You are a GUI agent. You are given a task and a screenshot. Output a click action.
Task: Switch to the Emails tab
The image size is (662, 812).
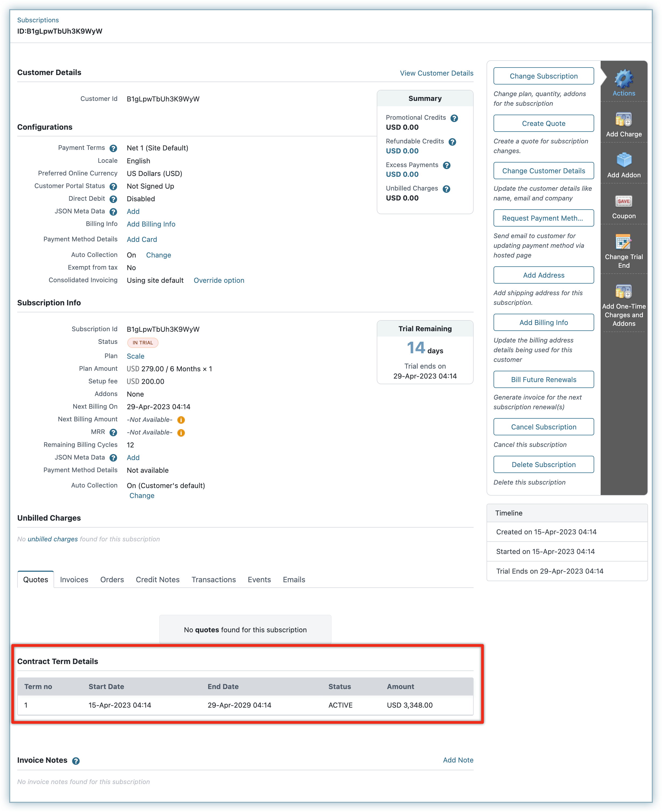pyautogui.click(x=294, y=580)
